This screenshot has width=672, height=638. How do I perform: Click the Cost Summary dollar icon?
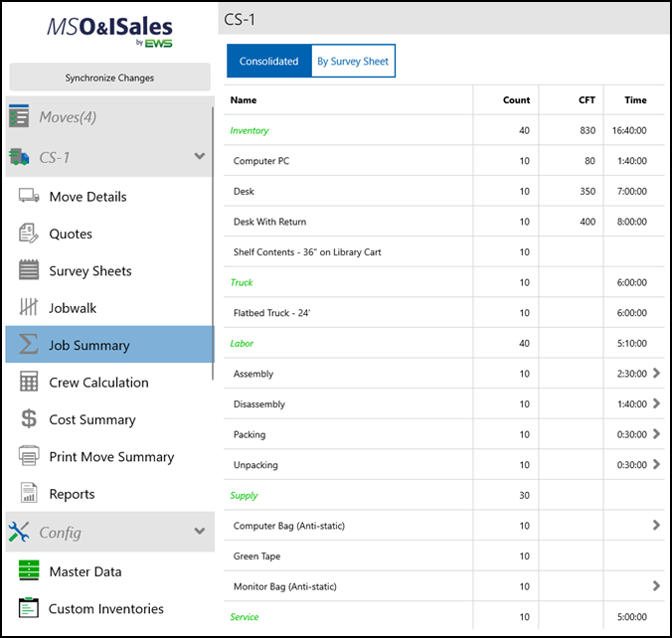pyautogui.click(x=29, y=419)
